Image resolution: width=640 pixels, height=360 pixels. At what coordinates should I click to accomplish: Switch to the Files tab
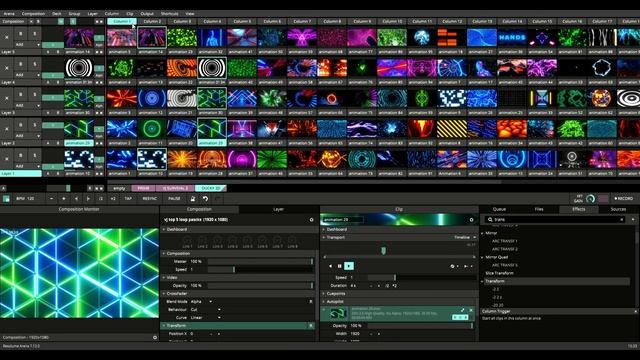click(539, 209)
